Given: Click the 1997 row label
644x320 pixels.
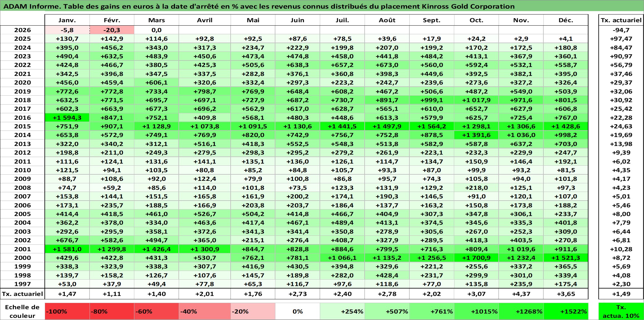Looking at the screenshot, I should (x=23, y=284).
